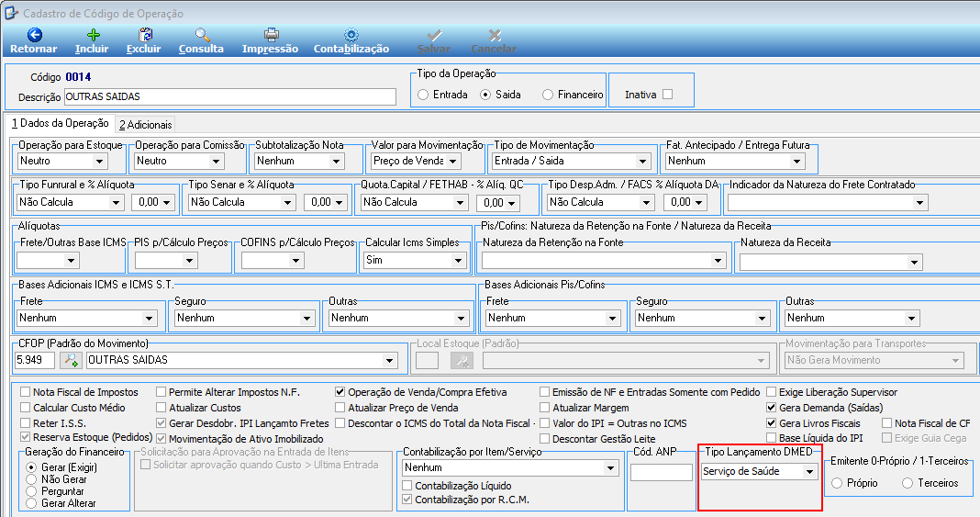Click the Excluir button label
Screen dimensions: 980x517
tap(144, 49)
